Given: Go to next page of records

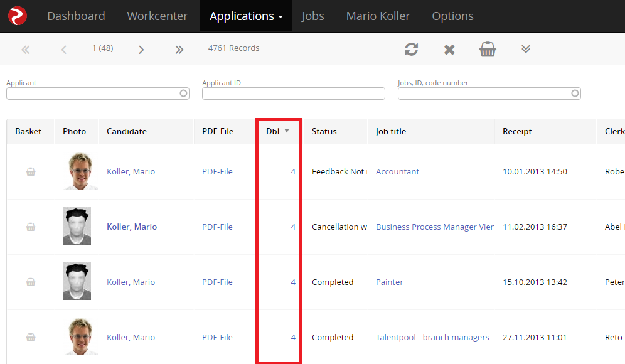Looking at the screenshot, I should pyautogui.click(x=141, y=50).
